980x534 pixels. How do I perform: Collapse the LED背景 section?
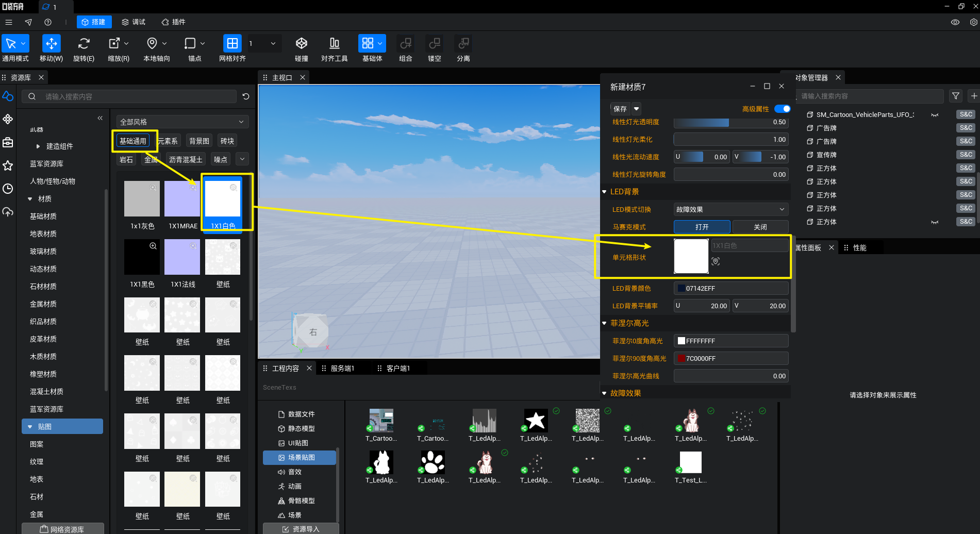[x=604, y=192]
